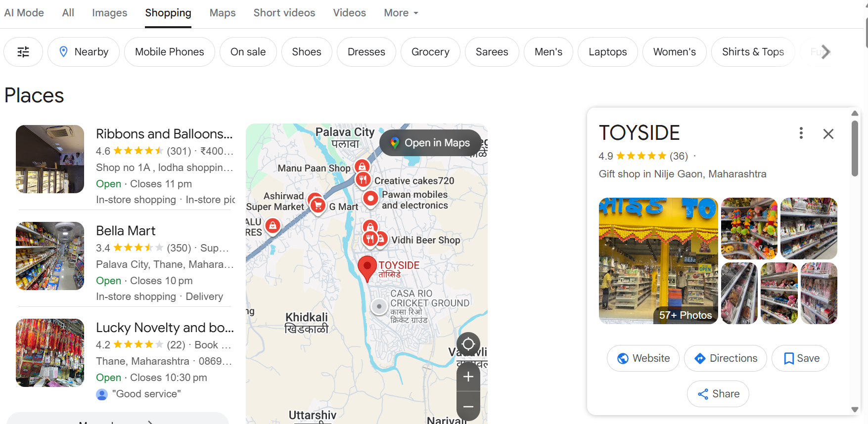Image resolution: width=868 pixels, height=424 pixels.
Task: Get Directions to TOYSIDE
Action: coord(725,358)
